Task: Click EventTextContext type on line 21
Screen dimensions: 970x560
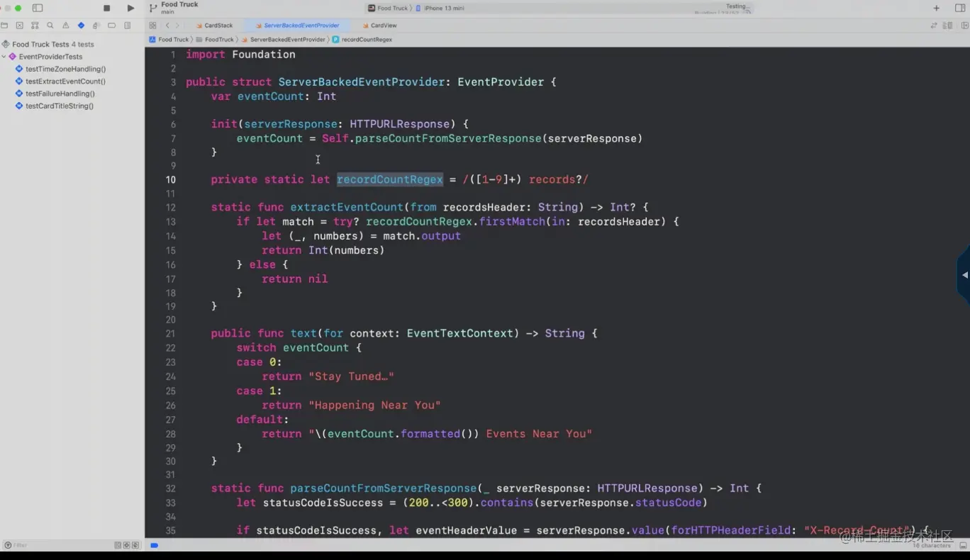Action: pyautogui.click(x=459, y=334)
